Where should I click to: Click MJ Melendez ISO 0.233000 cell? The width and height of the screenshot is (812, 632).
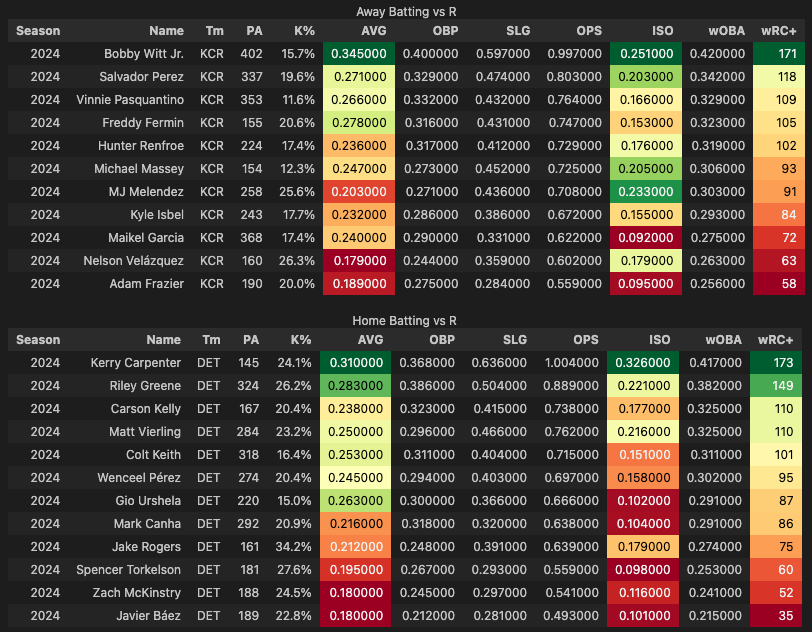point(646,192)
